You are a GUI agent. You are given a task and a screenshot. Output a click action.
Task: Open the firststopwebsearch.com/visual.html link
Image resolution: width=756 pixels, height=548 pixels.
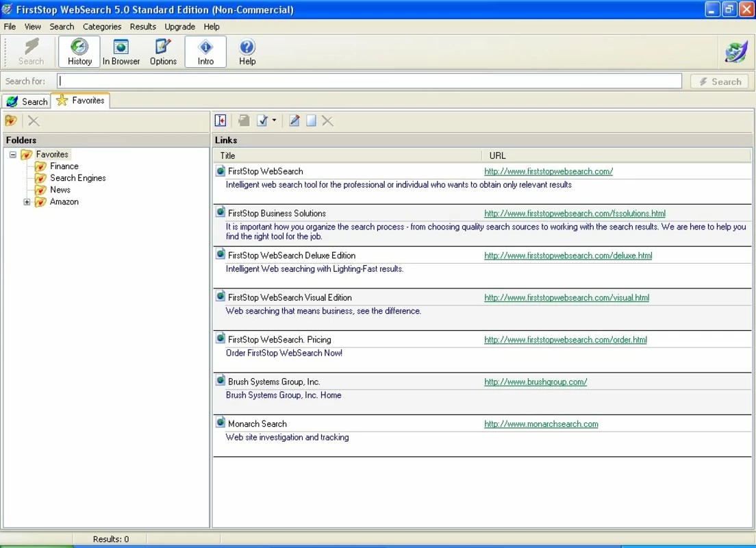(x=566, y=298)
